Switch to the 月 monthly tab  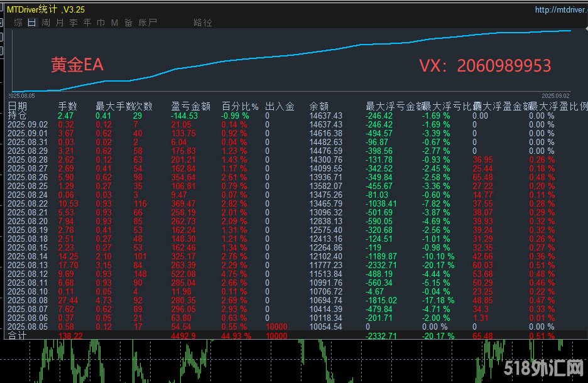tap(60, 23)
